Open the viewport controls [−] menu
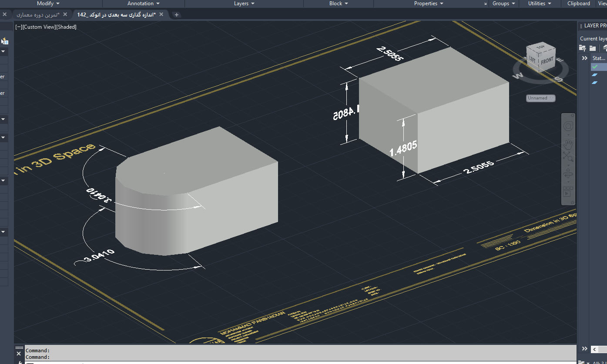The width and height of the screenshot is (607, 364). [19, 27]
